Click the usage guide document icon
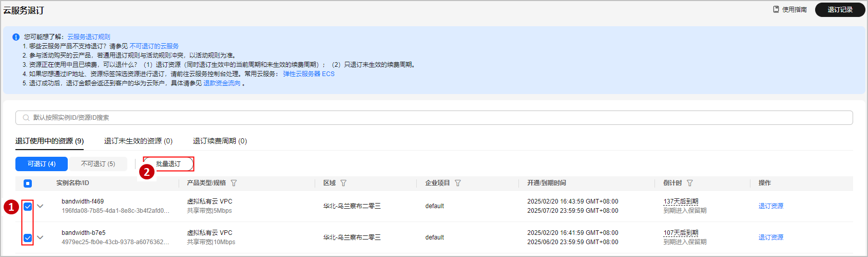Image resolution: width=868 pixels, height=257 pixels. (776, 9)
